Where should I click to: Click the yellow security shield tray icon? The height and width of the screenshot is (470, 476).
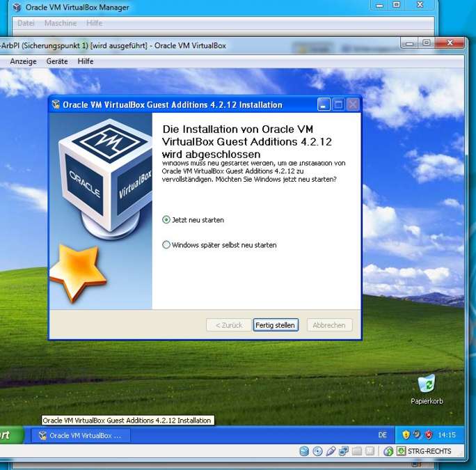tap(406, 435)
